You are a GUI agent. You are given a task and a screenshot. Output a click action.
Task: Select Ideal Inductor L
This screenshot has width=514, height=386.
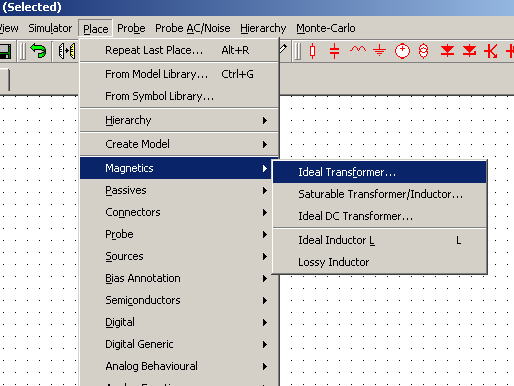[x=380, y=240]
